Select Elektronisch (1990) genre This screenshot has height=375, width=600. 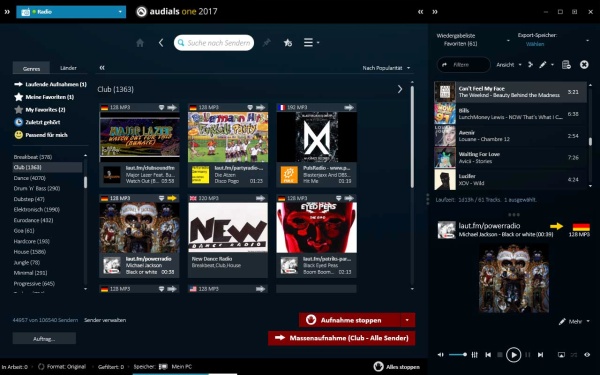tap(37, 209)
